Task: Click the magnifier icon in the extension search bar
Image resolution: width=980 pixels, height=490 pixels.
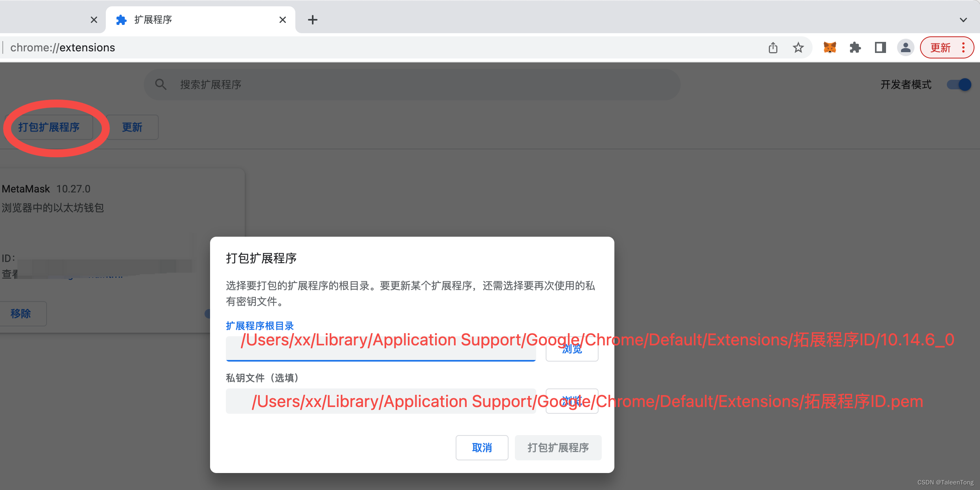Action: (x=161, y=84)
